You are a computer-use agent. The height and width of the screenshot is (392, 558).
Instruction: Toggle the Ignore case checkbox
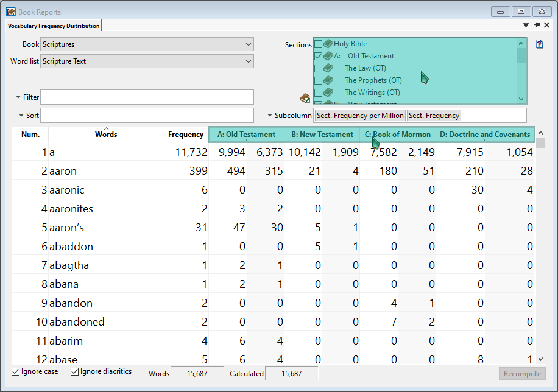tap(15, 372)
